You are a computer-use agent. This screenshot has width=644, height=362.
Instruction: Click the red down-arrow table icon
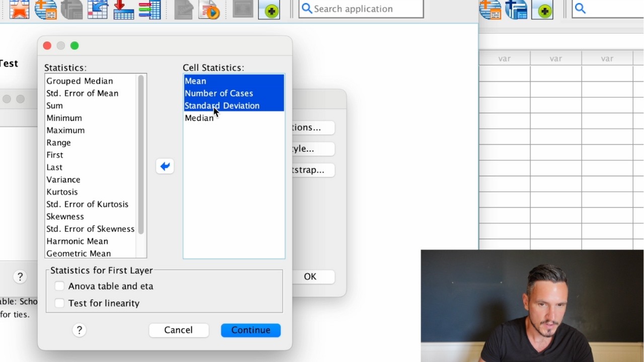point(123,9)
